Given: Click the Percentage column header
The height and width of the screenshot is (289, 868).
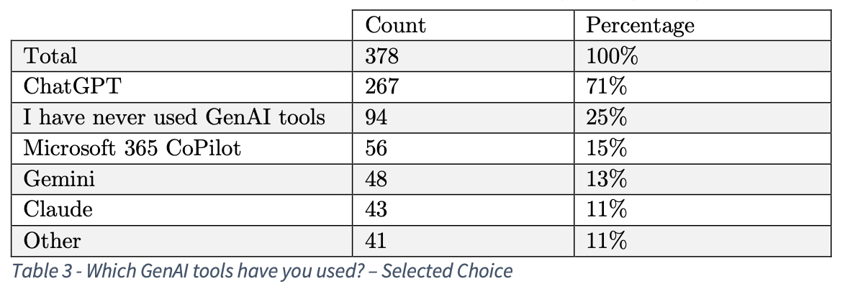Looking at the screenshot, I should point(640,25).
